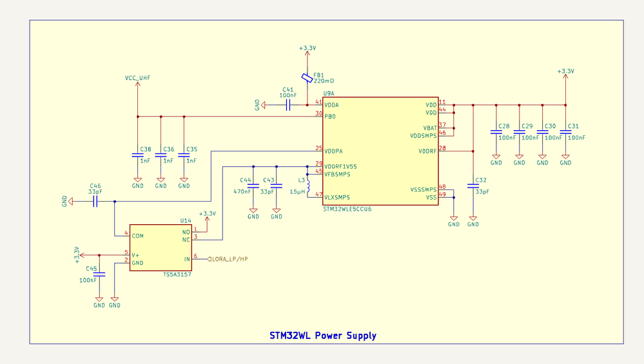Click the NC pin label on U14
The width and height of the screenshot is (644, 364).
pyautogui.click(x=186, y=240)
